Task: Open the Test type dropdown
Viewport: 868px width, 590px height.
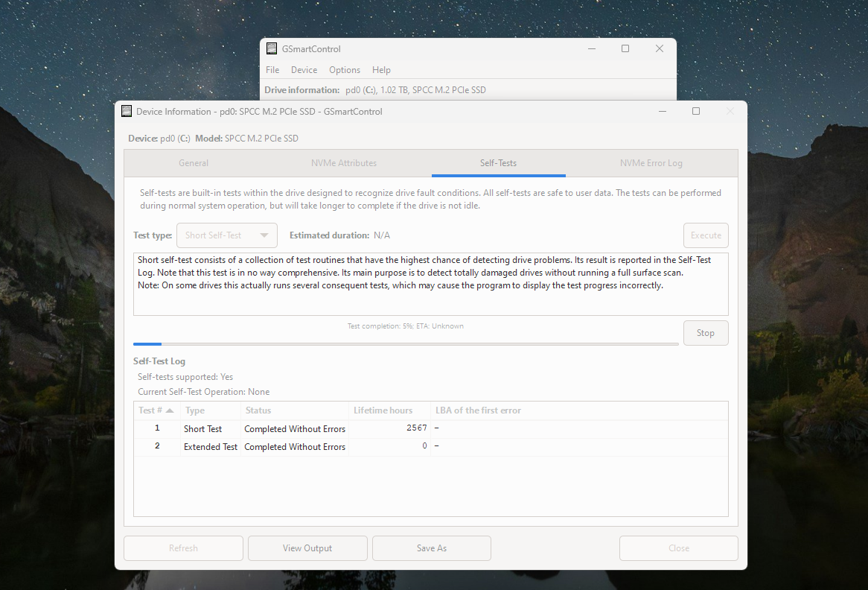Action: [x=227, y=235]
